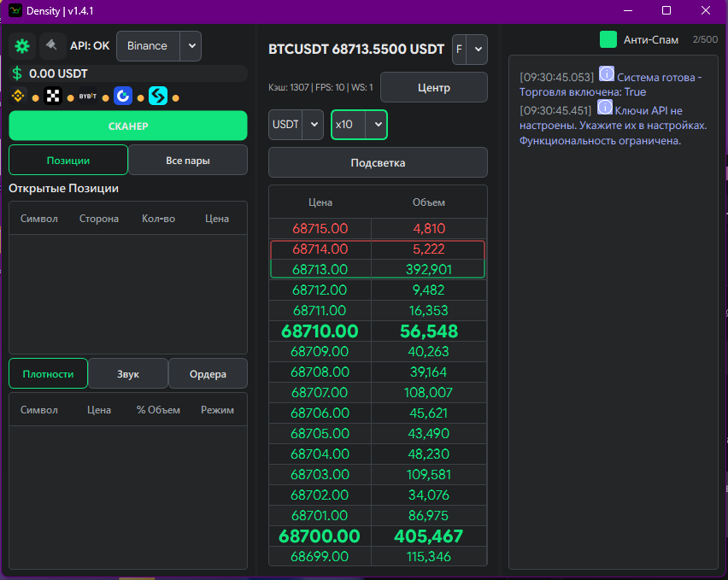Click the pin icon next to API status

(x=52, y=46)
